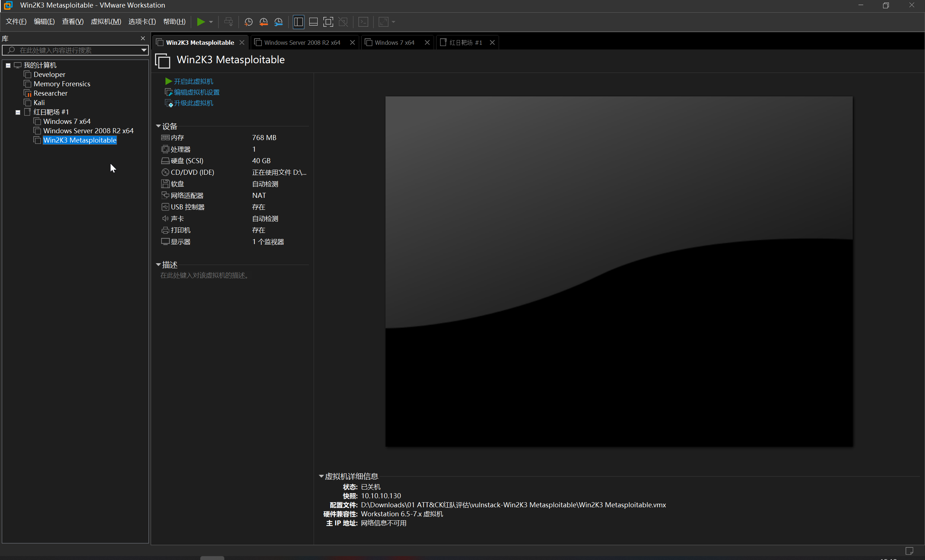Collapse the 描述 section
The image size is (925, 560).
coord(158,265)
